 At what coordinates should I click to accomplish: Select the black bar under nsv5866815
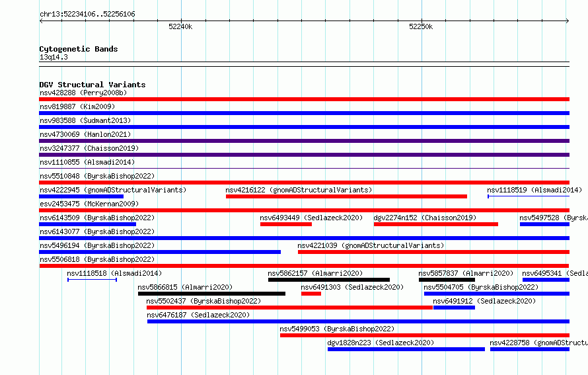pos(211,294)
